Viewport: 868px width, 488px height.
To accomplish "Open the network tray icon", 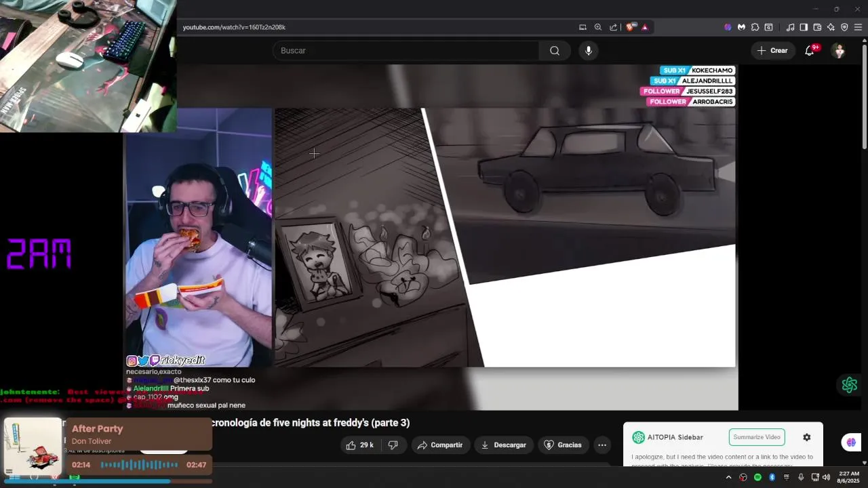I will [815, 477].
